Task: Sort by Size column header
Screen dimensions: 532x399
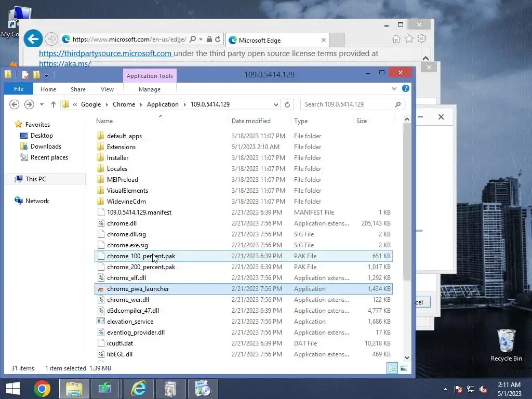Action: point(362,121)
